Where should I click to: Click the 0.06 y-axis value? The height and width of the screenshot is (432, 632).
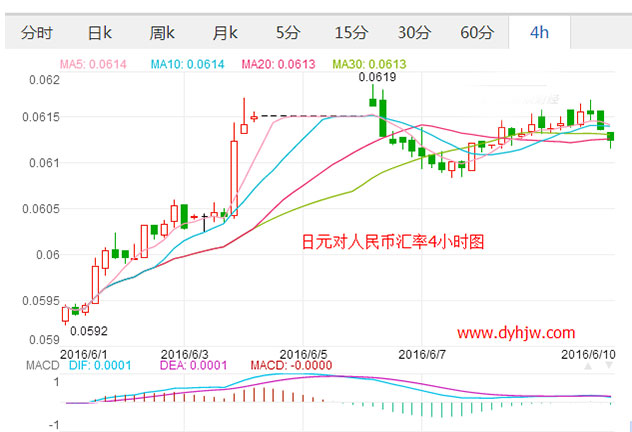tap(48, 255)
